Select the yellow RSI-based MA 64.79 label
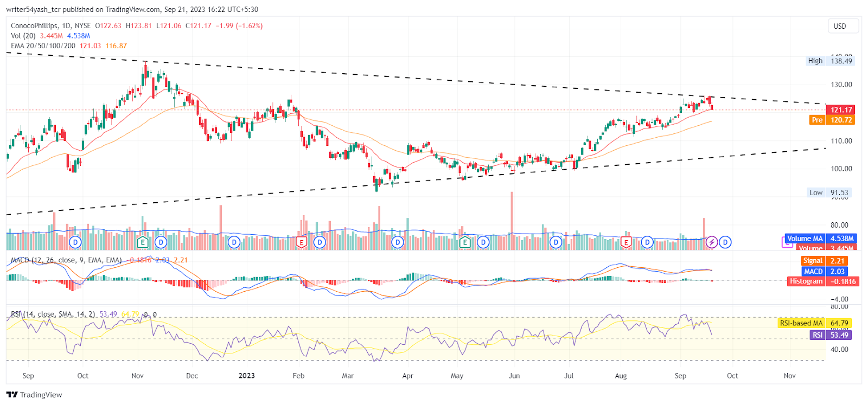 coord(815,323)
